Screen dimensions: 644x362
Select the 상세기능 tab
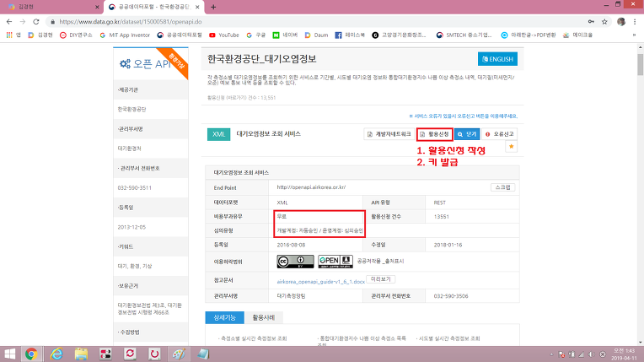[225, 317]
